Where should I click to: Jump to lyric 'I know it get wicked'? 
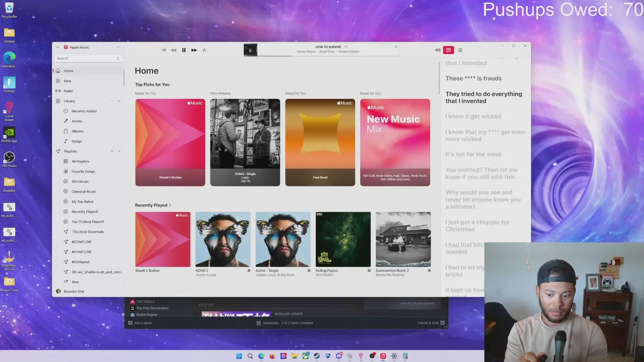[x=473, y=117]
